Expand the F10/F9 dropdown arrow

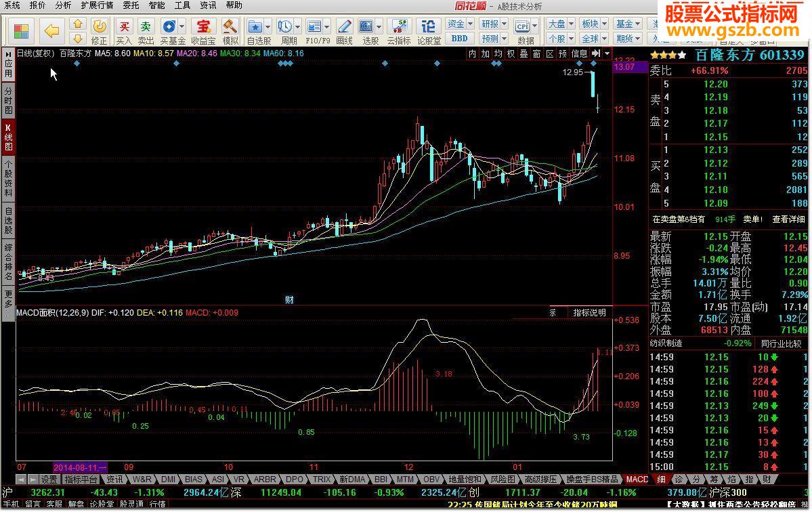[x=327, y=26]
